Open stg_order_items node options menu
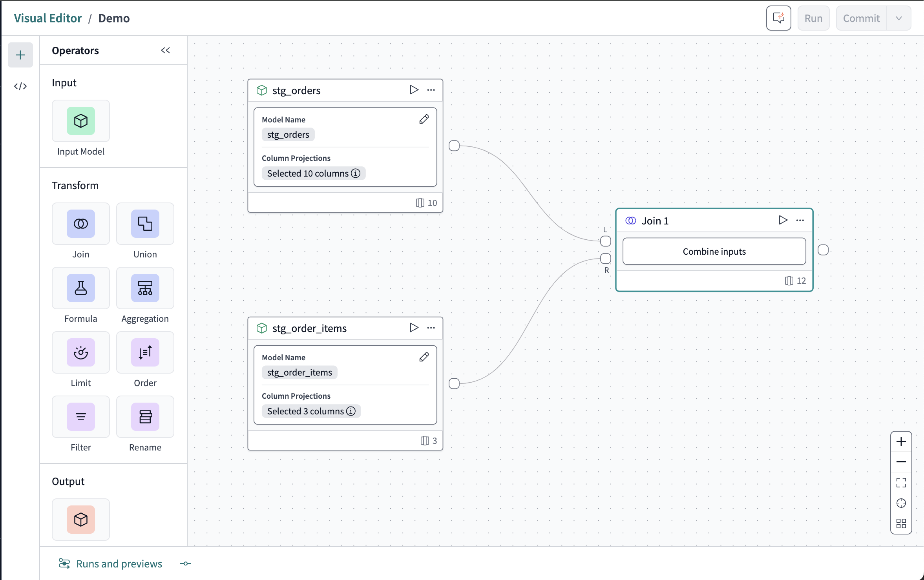The image size is (924, 580). tap(431, 328)
